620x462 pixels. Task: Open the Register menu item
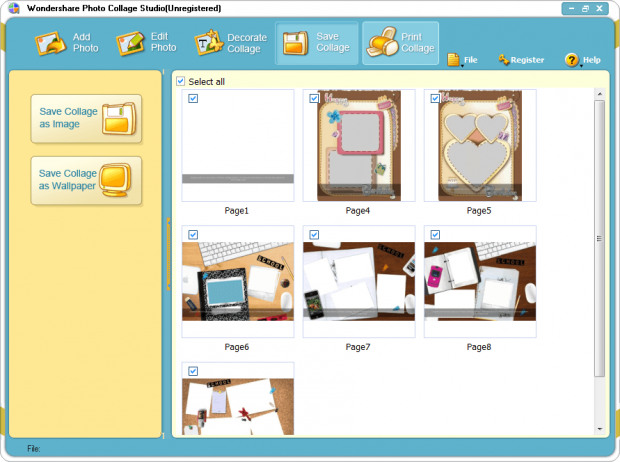tap(522, 60)
